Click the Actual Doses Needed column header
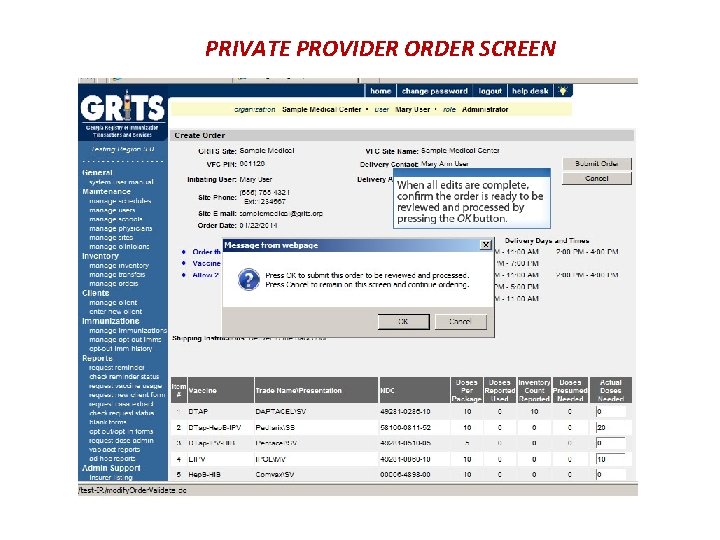Image resolution: width=720 pixels, height=540 pixels. click(611, 390)
